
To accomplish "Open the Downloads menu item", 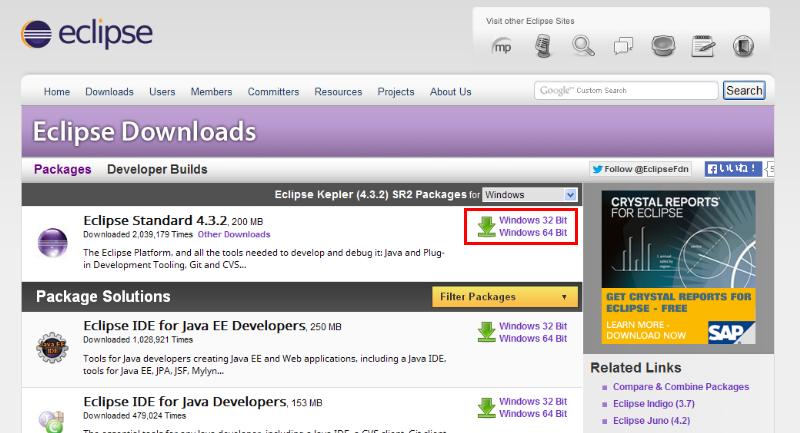I will click(x=109, y=92).
